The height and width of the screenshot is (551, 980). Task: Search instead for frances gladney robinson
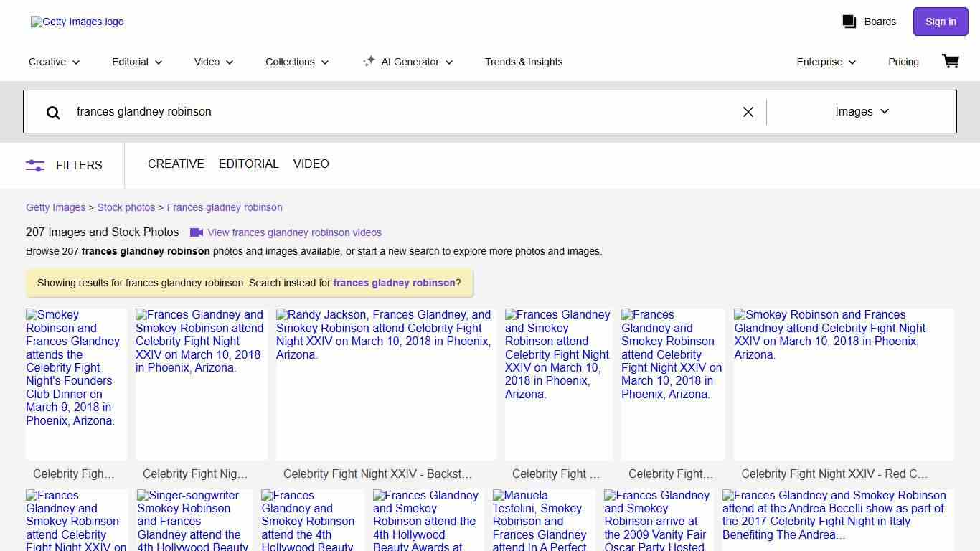pos(394,283)
